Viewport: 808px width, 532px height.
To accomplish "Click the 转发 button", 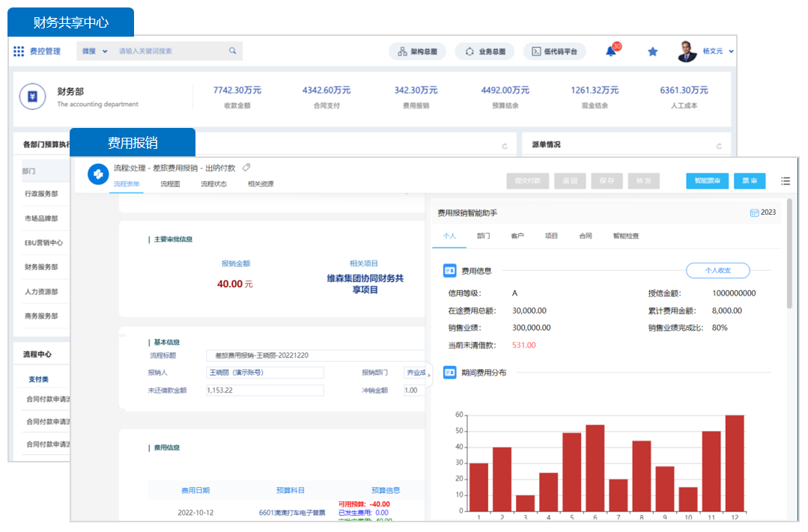I will [x=643, y=181].
